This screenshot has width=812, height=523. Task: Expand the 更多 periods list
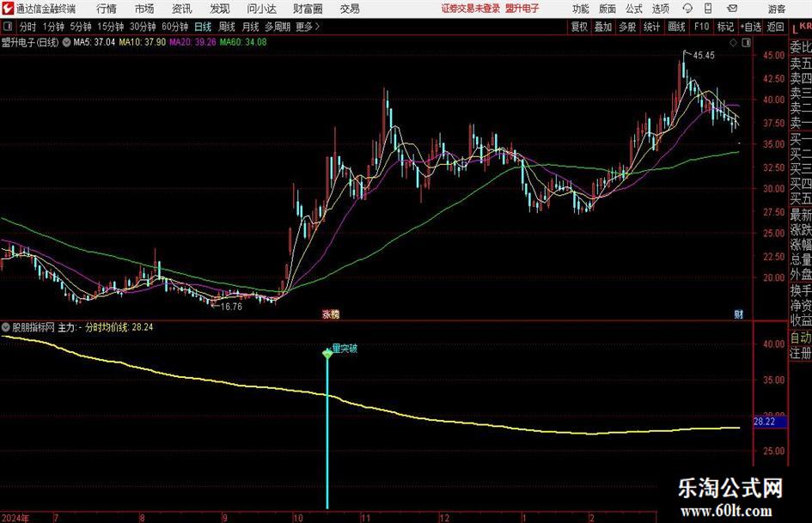(x=308, y=27)
